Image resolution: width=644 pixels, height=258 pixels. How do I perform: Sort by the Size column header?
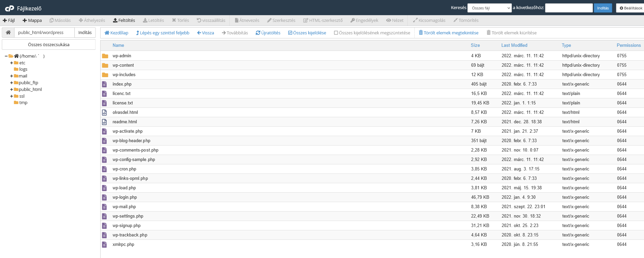click(475, 45)
